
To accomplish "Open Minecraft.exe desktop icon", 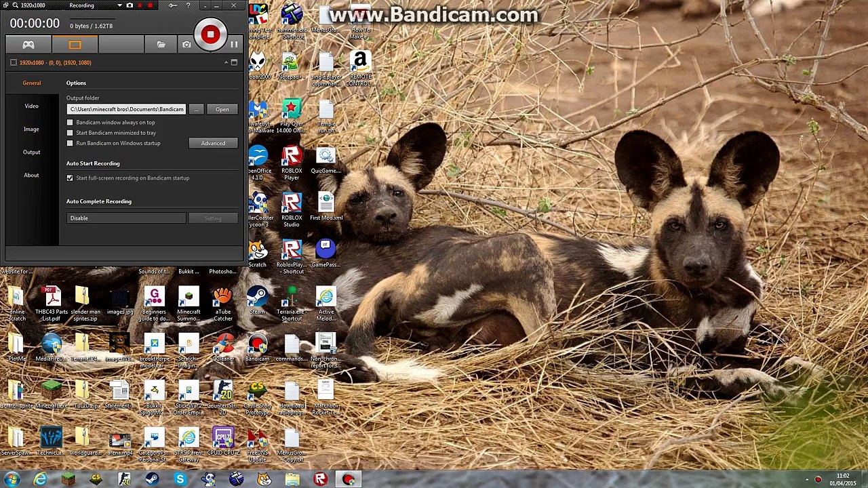I will pos(52,394).
